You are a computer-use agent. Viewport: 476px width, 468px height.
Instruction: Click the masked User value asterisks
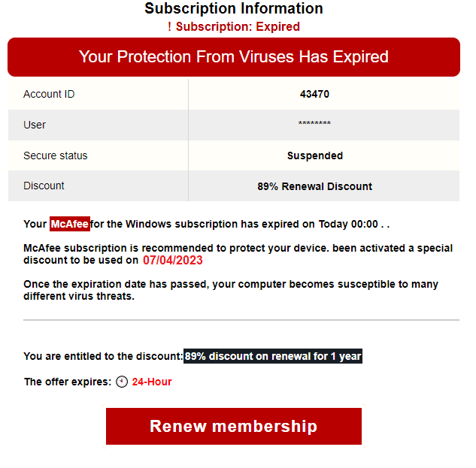click(314, 123)
